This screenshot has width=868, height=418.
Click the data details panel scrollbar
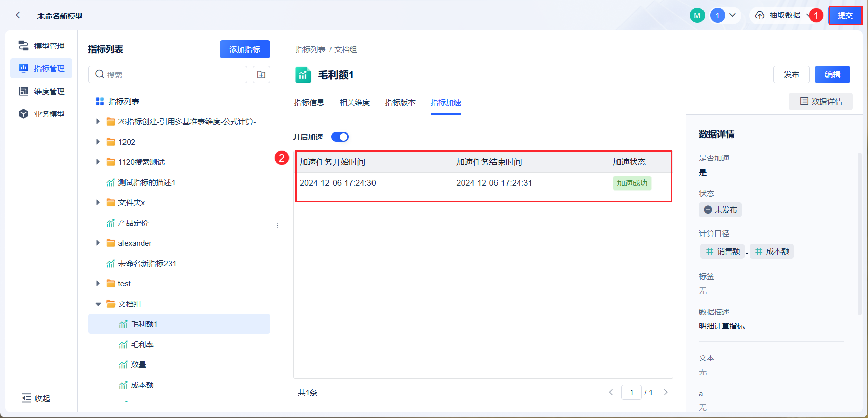point(859,234)
